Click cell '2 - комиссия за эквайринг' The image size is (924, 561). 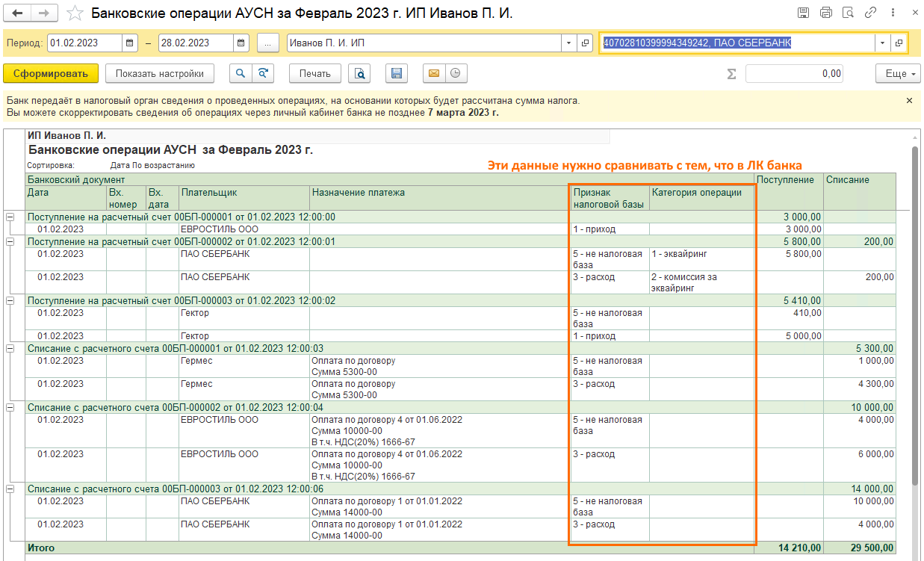pos(701,282)
